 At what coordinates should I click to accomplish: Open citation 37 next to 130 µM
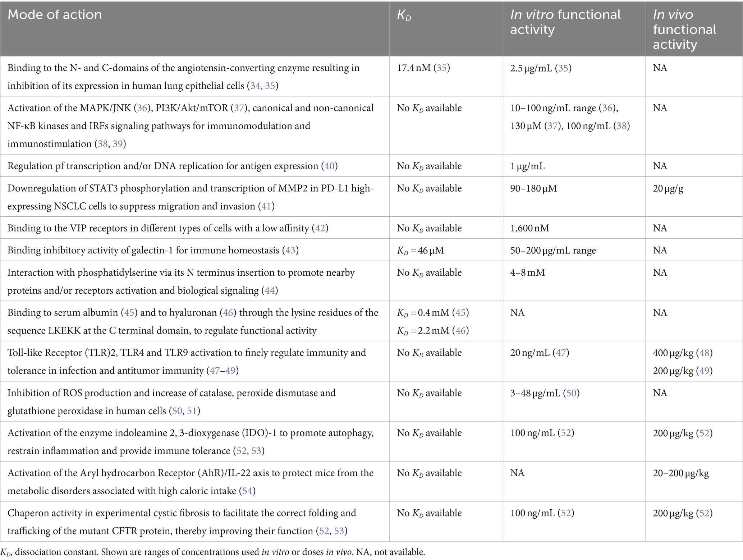point(552,126)
